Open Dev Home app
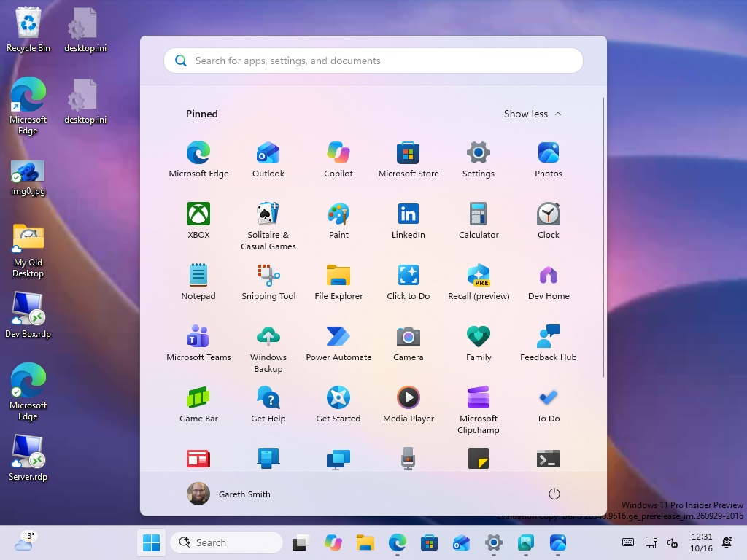Screen dimensions: 747x560 pyautogui.click(x=549, y=282)
